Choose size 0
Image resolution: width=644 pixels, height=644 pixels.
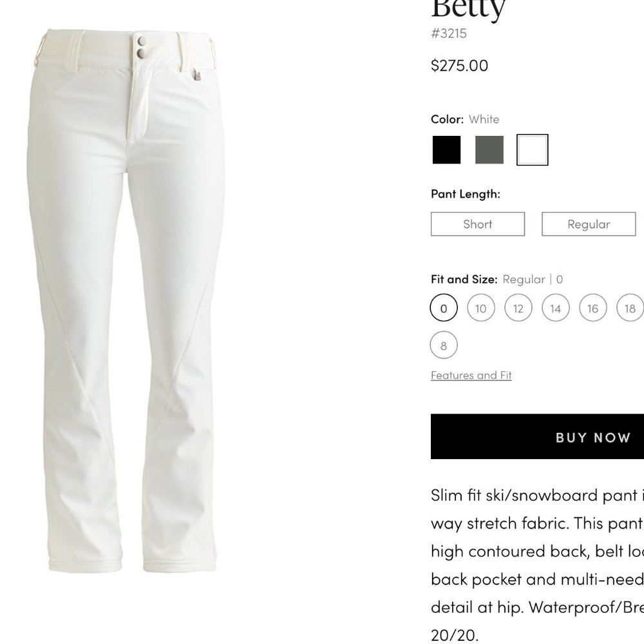pos(444,308)
